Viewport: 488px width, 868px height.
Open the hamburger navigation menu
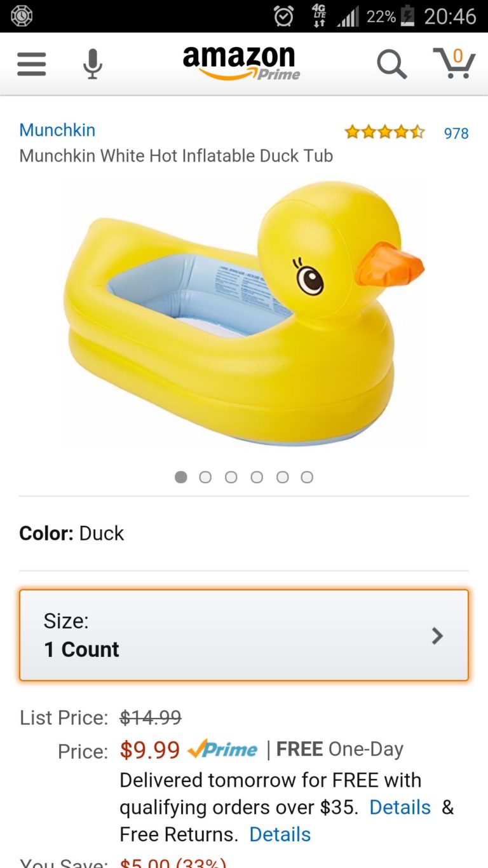(x=31, y=64)
